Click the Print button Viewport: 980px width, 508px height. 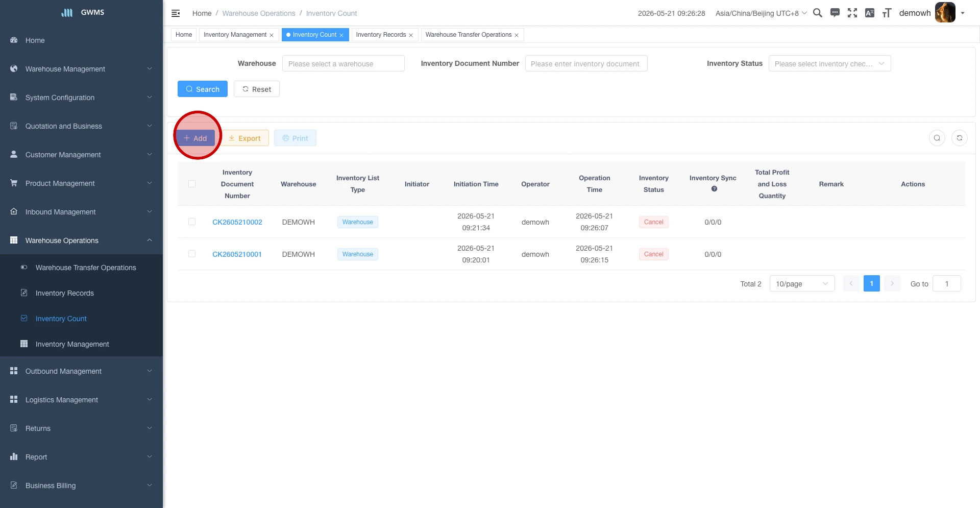295,138
